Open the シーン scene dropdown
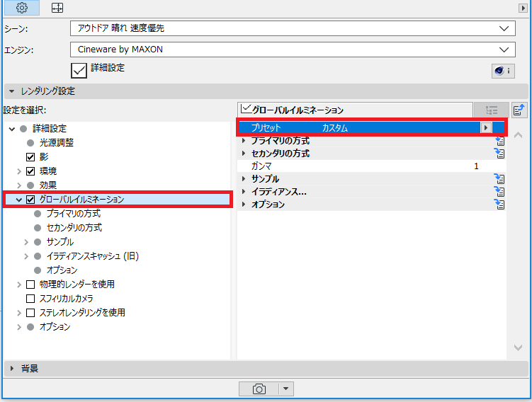Image resolution: width=532 pixels, height=402 pixels. (x=293, y=28)
